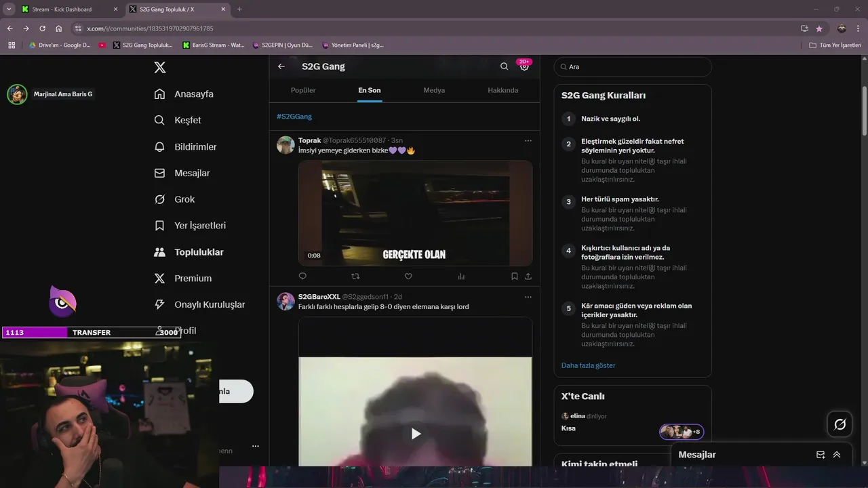Click S2GBaroXXL username text
The width and height of the screenshot is (868, 488).
point(319,297)
